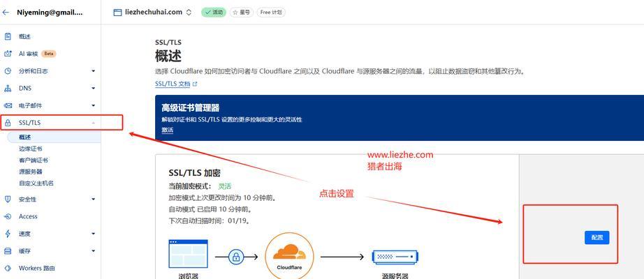Expand the 速度 menu arrow
Image resolution: width=644 pixels, height=279 pixels.
tap(93, 234)
